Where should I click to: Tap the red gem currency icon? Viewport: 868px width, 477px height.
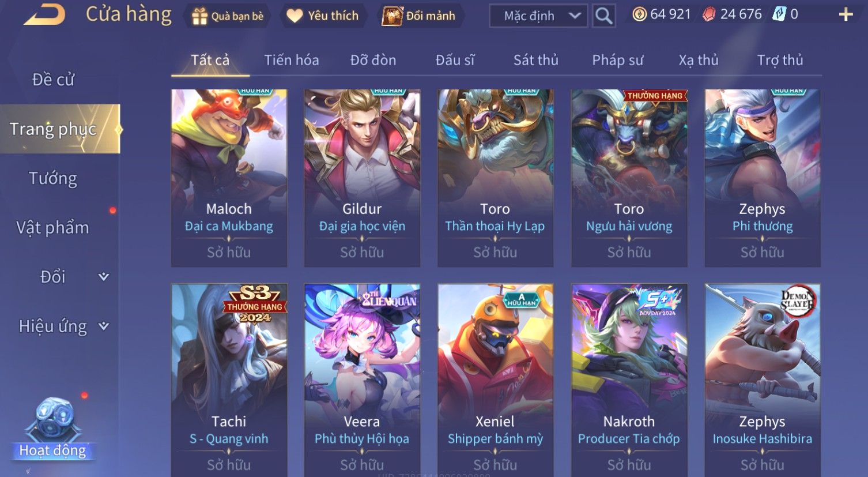tap(708, 14)
